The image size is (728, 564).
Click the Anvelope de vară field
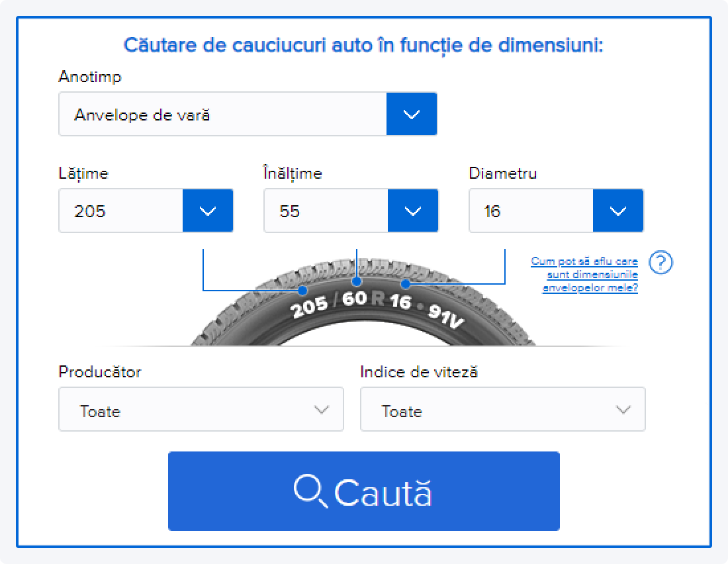coord(222,115)
